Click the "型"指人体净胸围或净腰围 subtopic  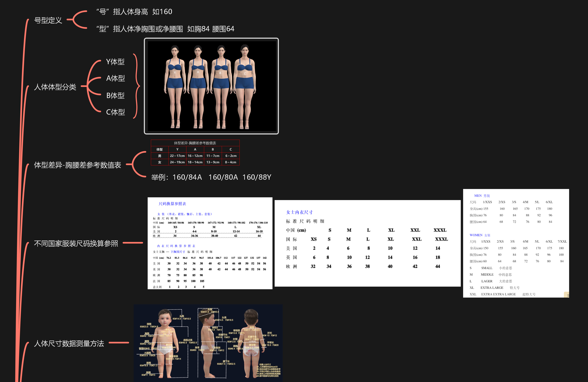[x=165, y=29]
